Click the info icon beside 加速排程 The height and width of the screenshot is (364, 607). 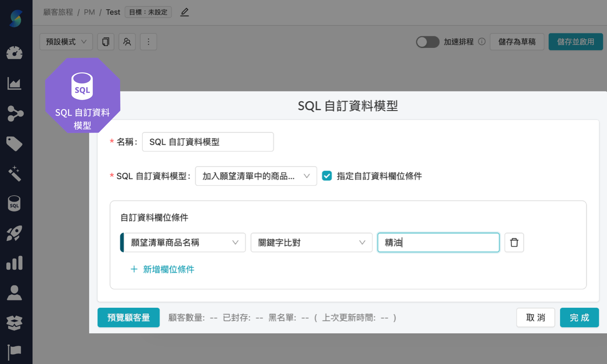click(482, 41)
